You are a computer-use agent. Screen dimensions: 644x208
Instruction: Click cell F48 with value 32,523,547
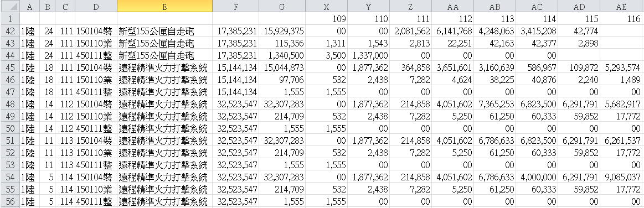(236, 104)
